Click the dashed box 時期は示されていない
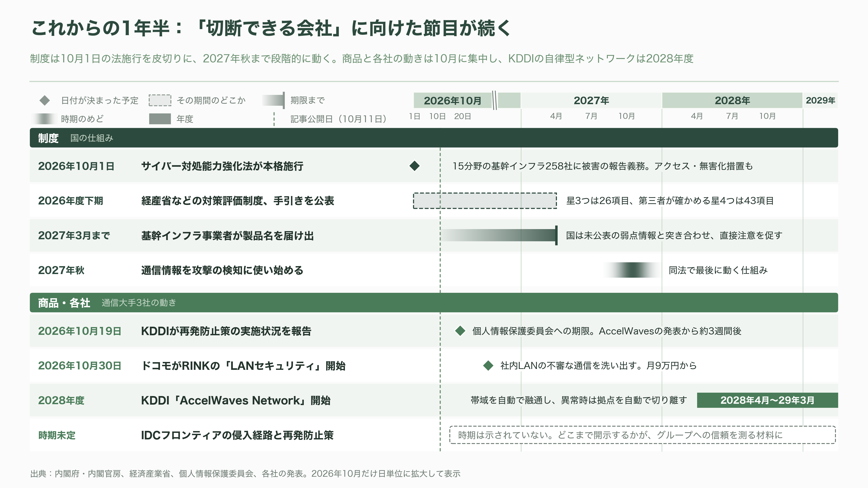The height and width of the screenshot is (488, 868). coord(643,435)
